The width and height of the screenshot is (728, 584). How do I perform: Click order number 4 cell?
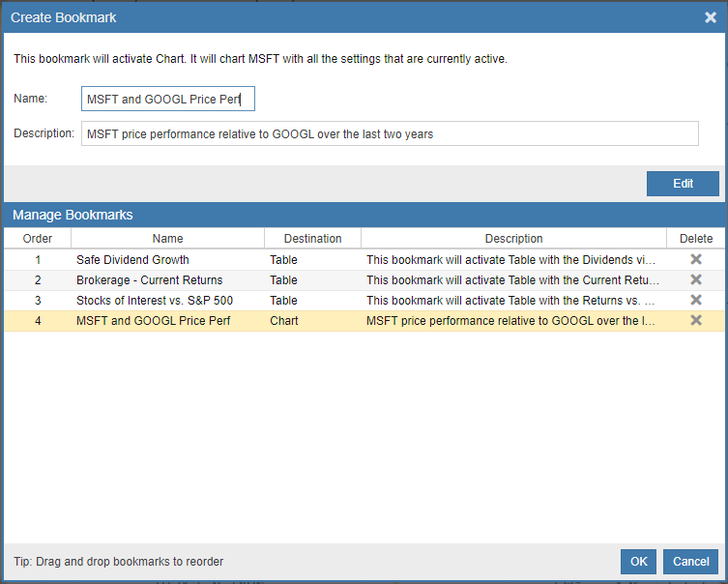click(x=38, y=321)
